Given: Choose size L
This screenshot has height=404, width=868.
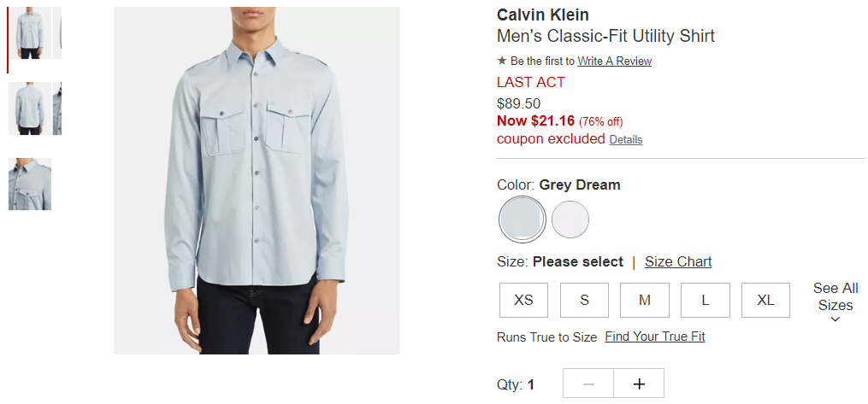Looking at the screenshot, I should 706,300.
